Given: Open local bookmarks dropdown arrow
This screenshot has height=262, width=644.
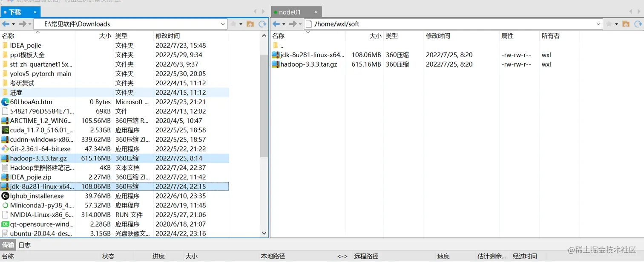Looking at the screenshot, I should coord(241,24).
